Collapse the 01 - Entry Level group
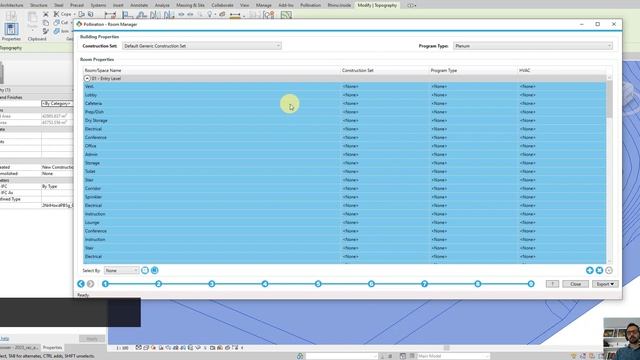This screenshot has height=360, width=640. 87,78
